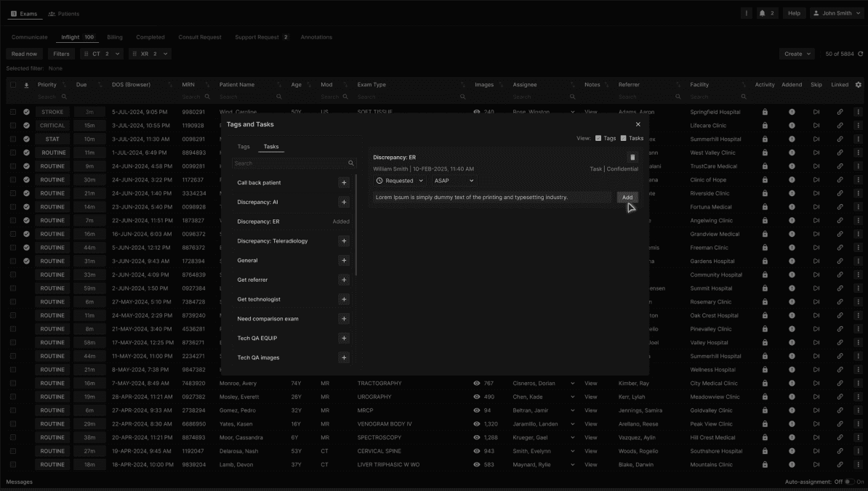Open the Filters button
The image size is (868, 491).
pos(62,54)
